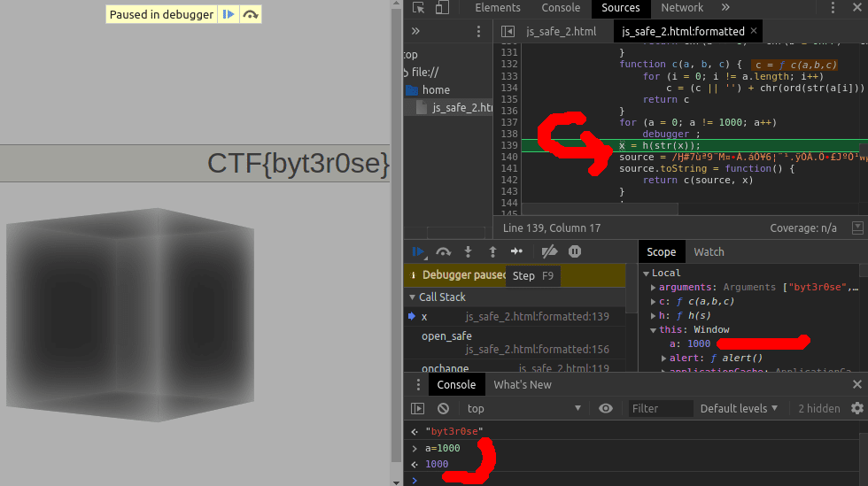Image resolution: width=868 pixels, height=486 pixels.
Task: Switch to the js_safe_2.html file tab
Action: point(562,32)
